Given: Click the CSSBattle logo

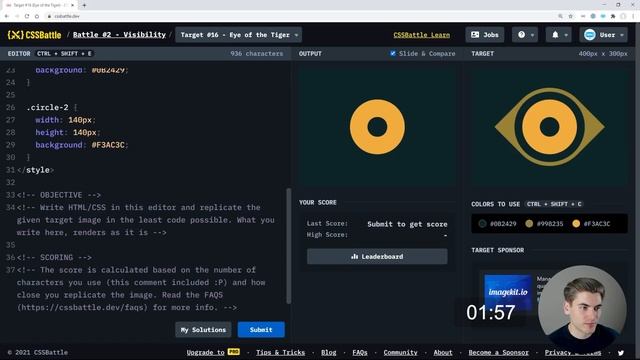Looking at the screenshot, I should pos(34,35).
